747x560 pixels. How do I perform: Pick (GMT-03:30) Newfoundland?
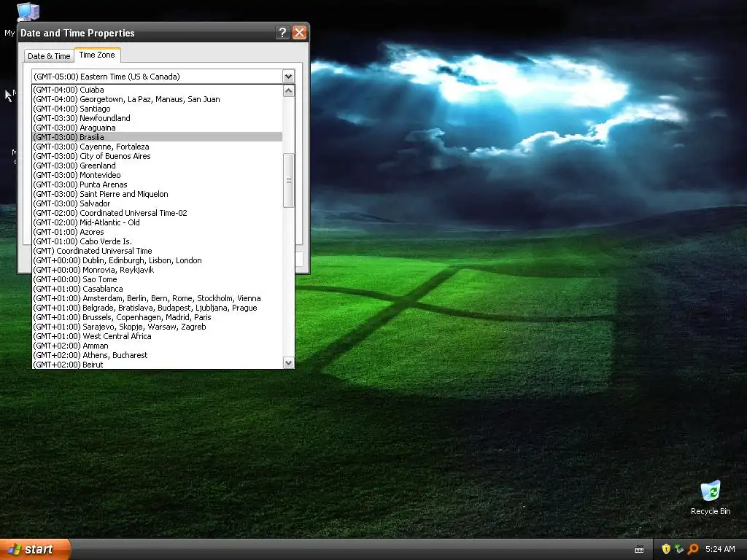(x=158, y=118)
